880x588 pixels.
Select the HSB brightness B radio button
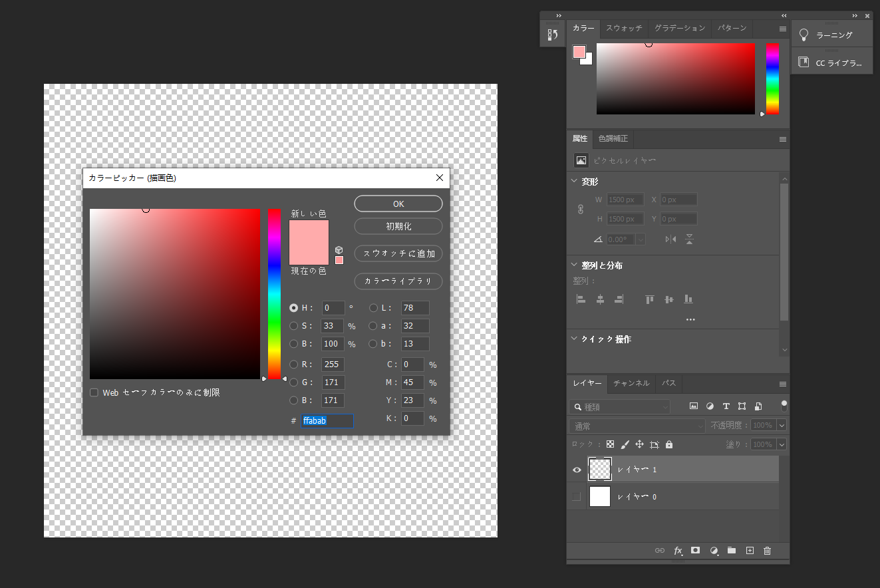coord(294,344)
